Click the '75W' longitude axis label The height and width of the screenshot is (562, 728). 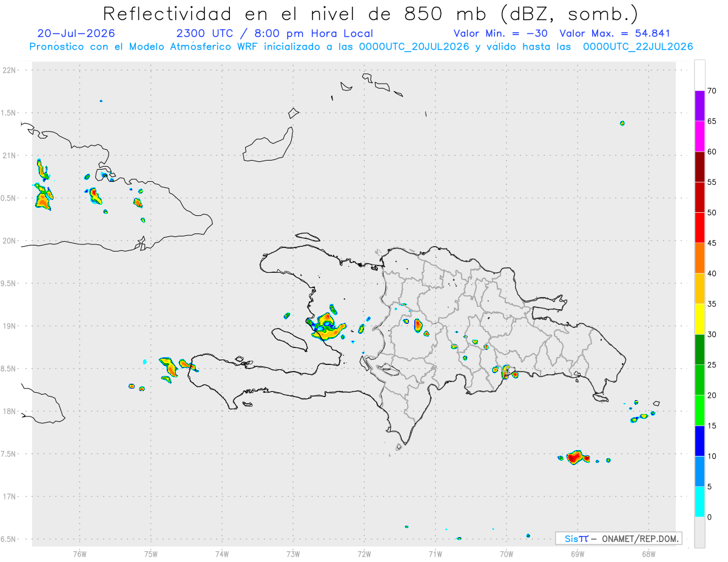pos(151,554)
